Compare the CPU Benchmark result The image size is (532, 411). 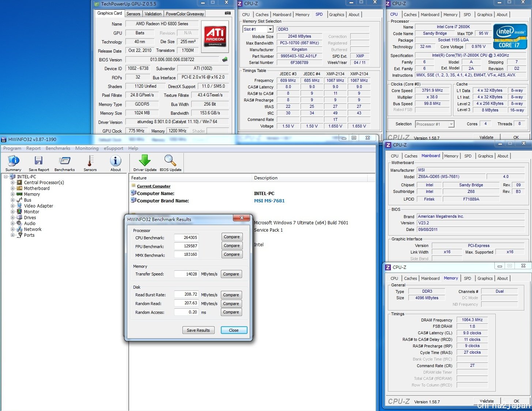(x=232, y=237)
